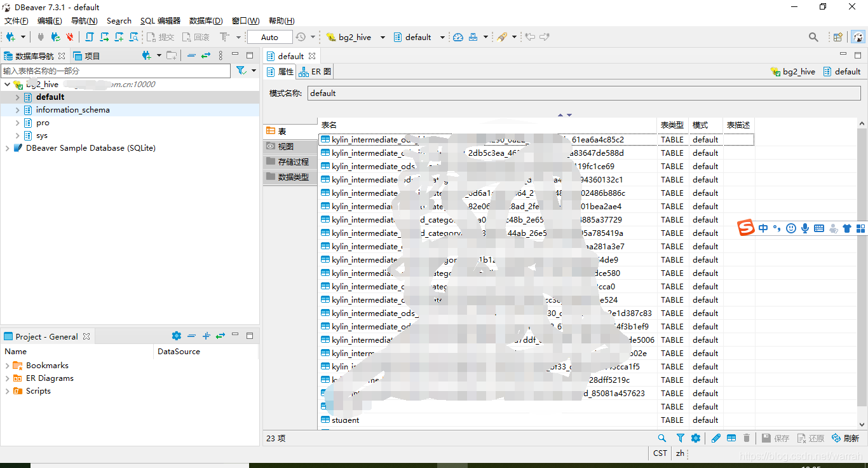868x468 pixels.
Task: Expand the Bookmarks folder
Action: pyautogui.click(x=7, y=366)
